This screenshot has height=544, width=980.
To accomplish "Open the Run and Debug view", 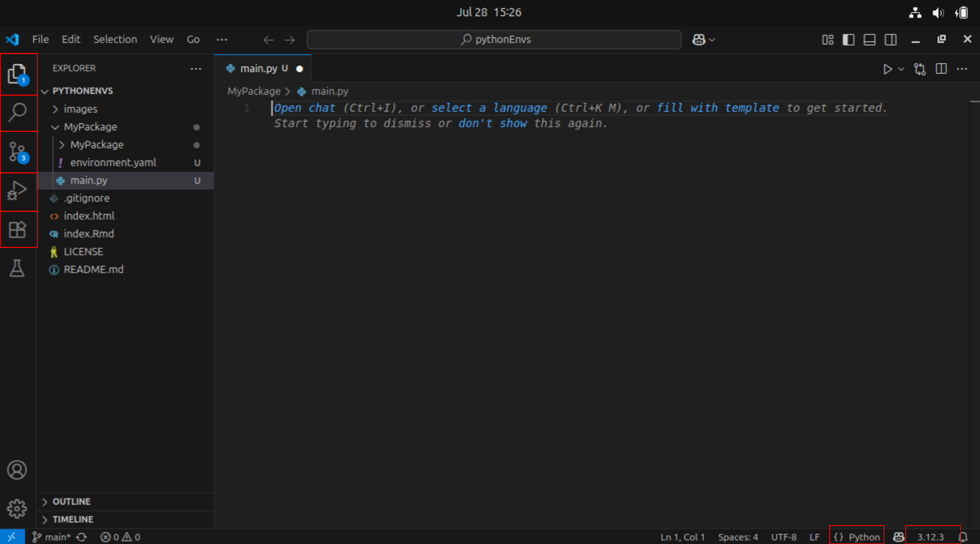I will (x=18, y=191).
